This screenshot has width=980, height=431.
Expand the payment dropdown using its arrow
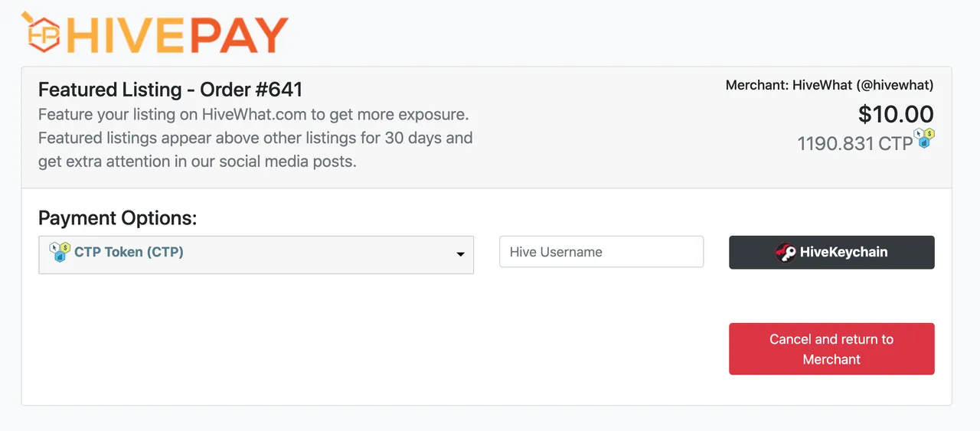click(x=460, y=254)
